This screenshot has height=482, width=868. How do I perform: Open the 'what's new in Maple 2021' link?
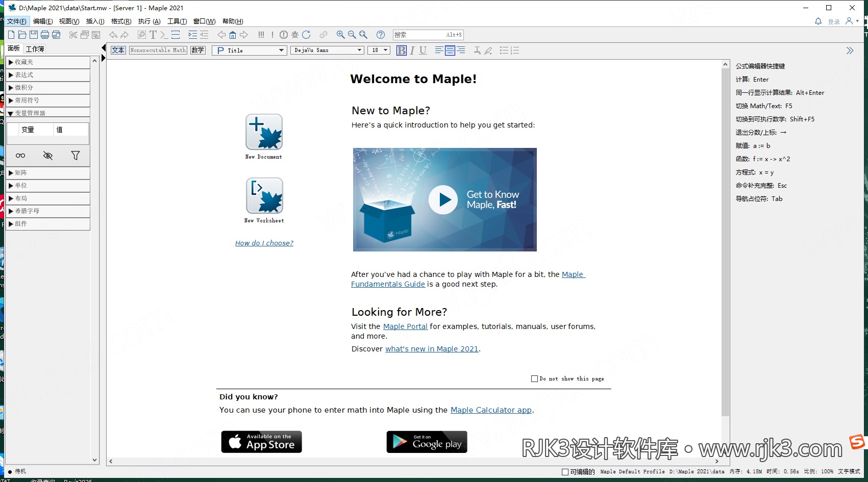click(432, 349)
